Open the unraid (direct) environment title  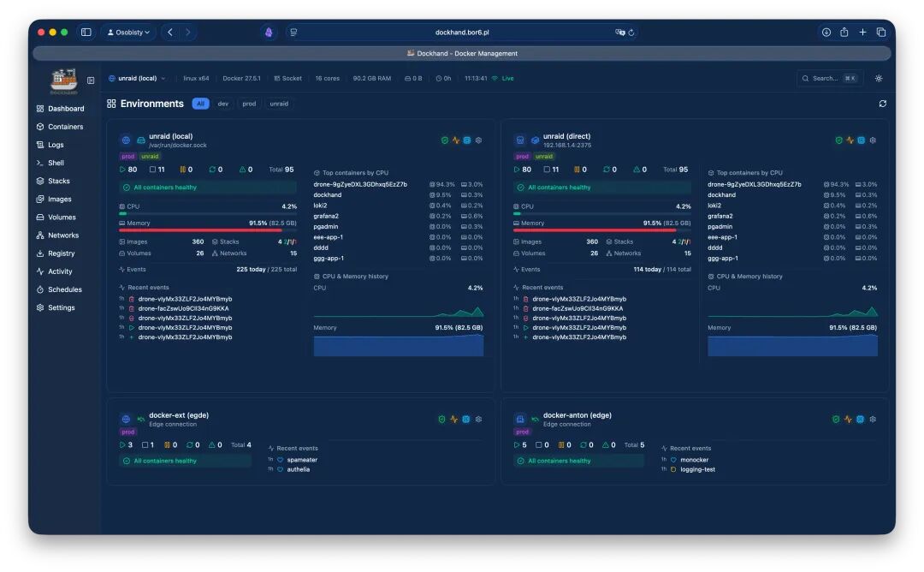pyautogui.click(x=566, y=136)
